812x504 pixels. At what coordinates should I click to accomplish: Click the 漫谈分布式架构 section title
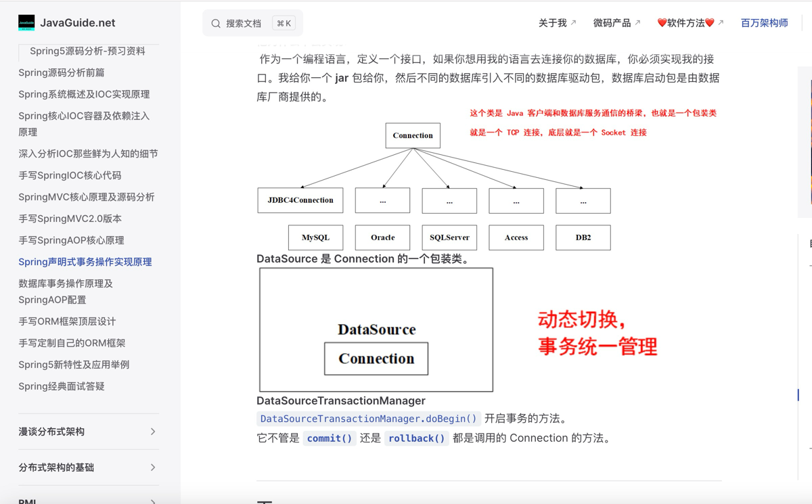51,432
